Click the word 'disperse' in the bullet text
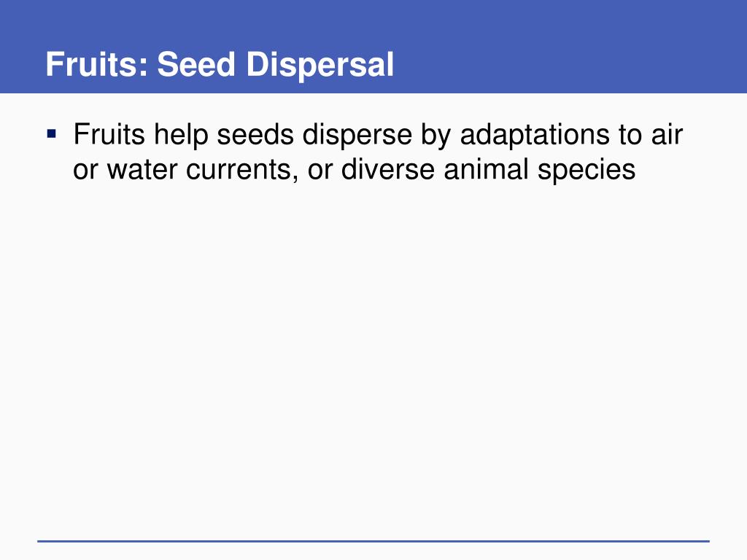Screen dimensions: 747x560 (357, 135)
